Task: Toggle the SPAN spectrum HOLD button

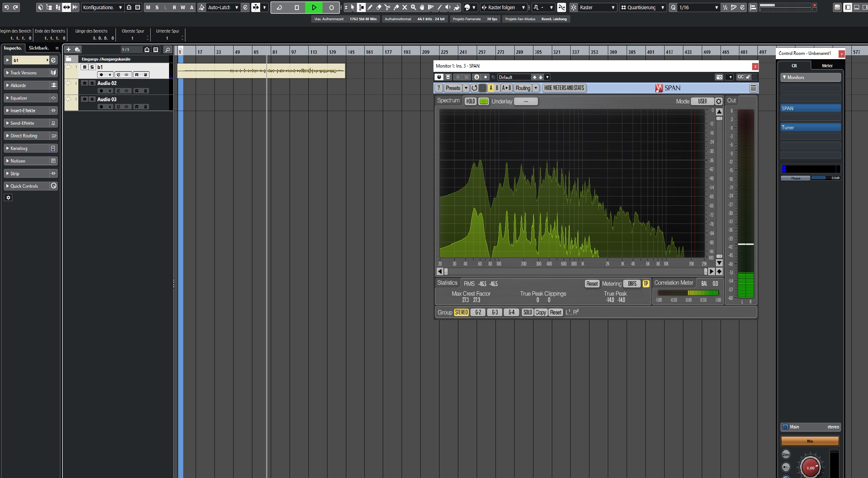Action: click(470, 101)
